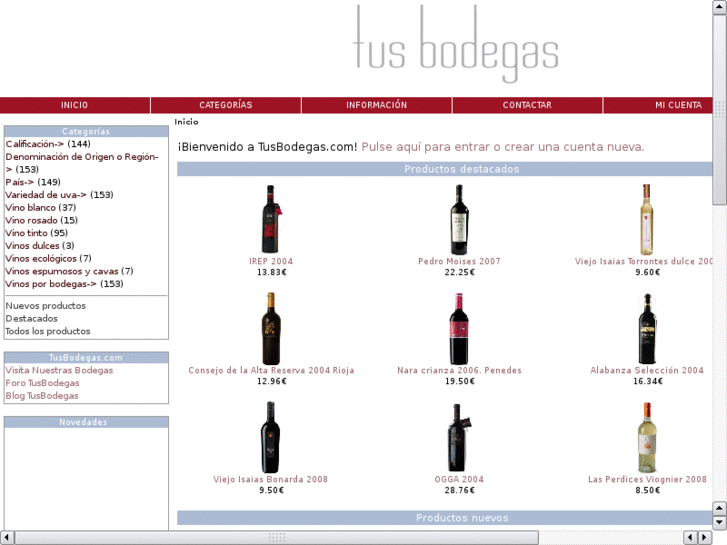Open the INFORMACIÓN navigation tab

[x=376, y=105]
